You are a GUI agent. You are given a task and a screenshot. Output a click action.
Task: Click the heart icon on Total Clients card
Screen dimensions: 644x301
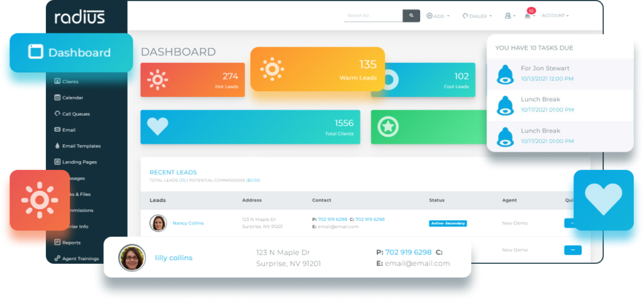click(157, 127)
